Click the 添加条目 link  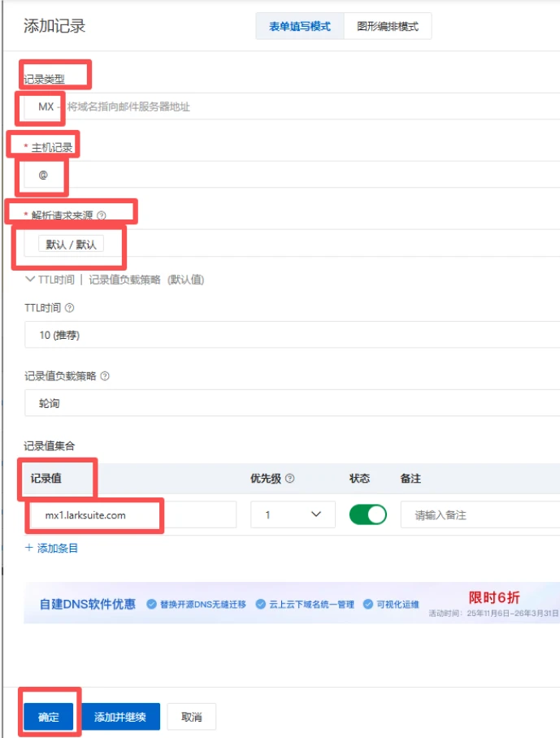coord(52,548)
